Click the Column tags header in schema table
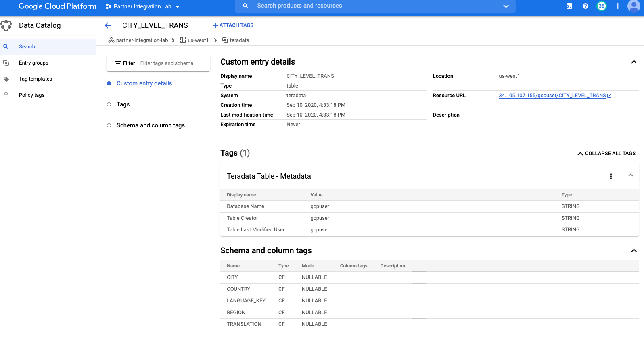The width and height of the screenshot is (644, 342). (353, 266)
